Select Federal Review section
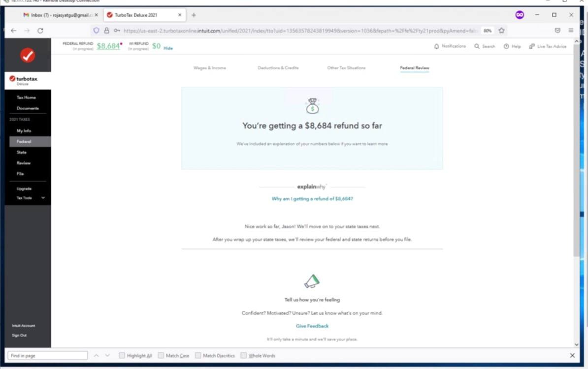This screenshot has height=369, width=588. point(414,68)
